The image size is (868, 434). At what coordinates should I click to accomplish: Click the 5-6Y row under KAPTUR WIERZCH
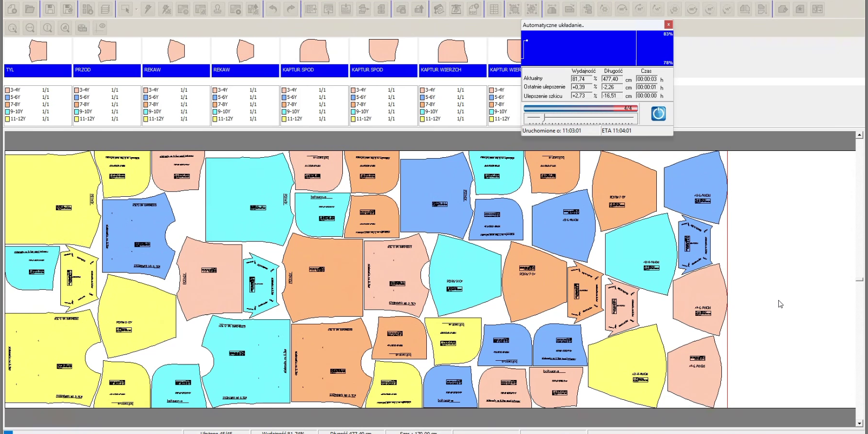pyautogui.click(x=453, y=97)
